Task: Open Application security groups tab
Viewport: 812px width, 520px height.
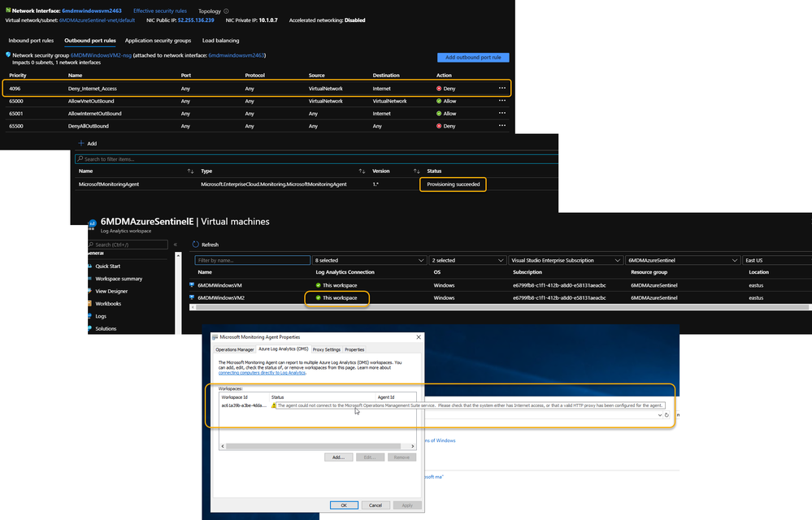Action: (158, 41)
